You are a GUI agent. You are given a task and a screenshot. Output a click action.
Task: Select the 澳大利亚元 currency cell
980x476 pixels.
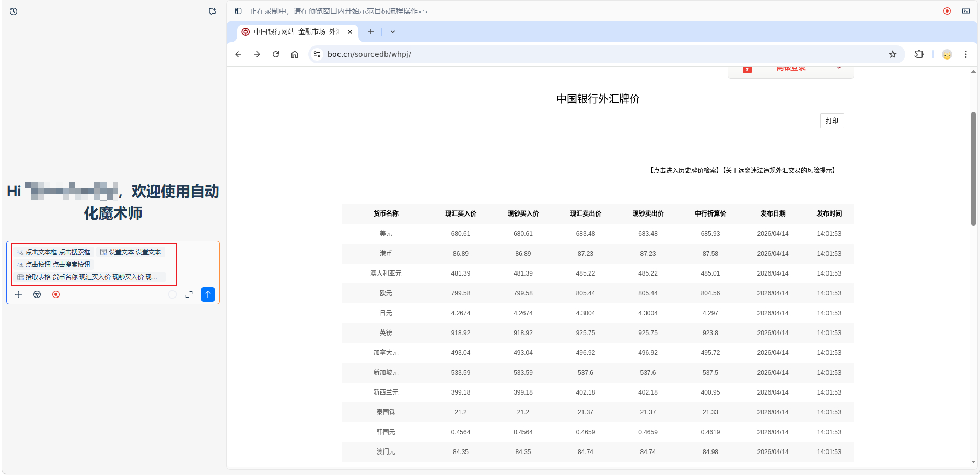[x=386, y=273]
